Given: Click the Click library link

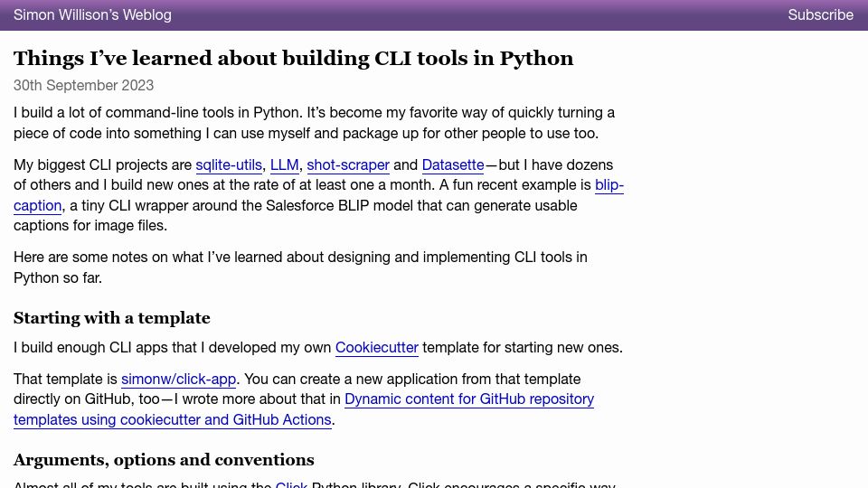Looking at the screenshot, I should pos(291,484).
